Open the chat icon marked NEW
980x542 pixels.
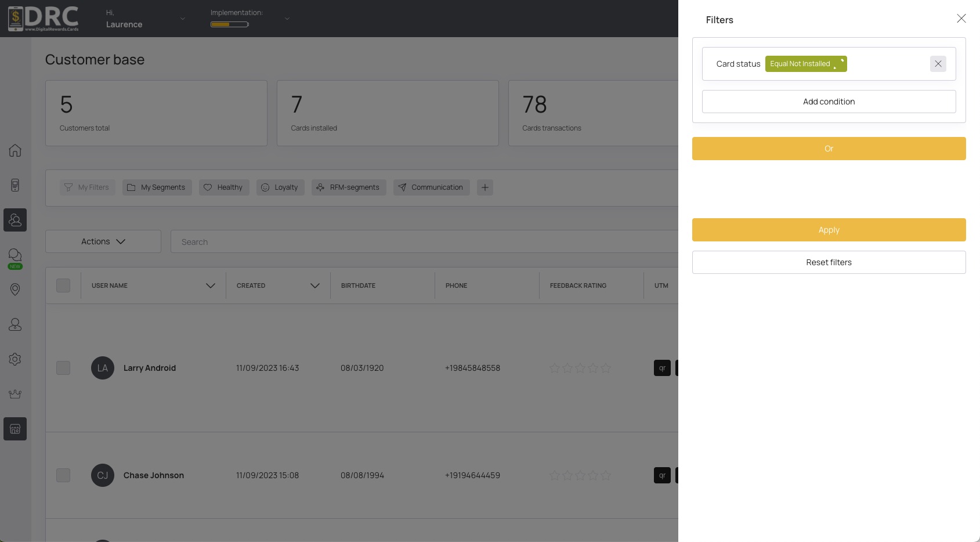15,256
